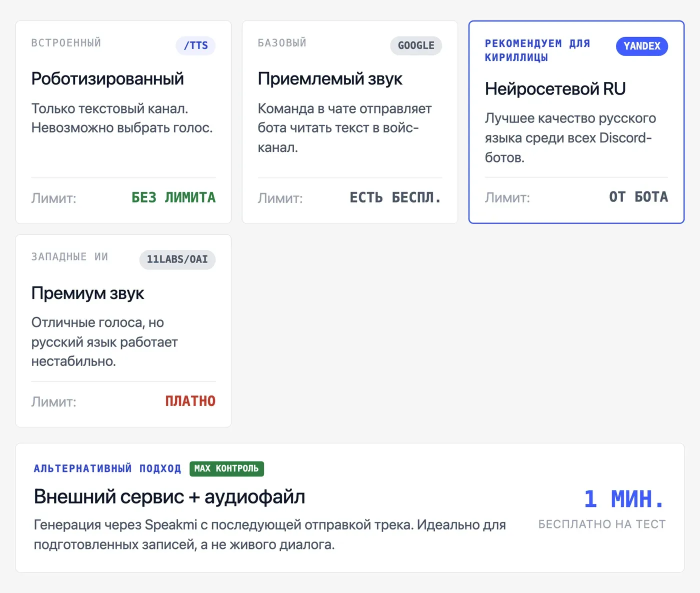Click the АЛЬТЕРНАТИВНЫЙ ПОДХОД label
The width and height of the screenshot is (700, 593).
click(x=107, y=468)
